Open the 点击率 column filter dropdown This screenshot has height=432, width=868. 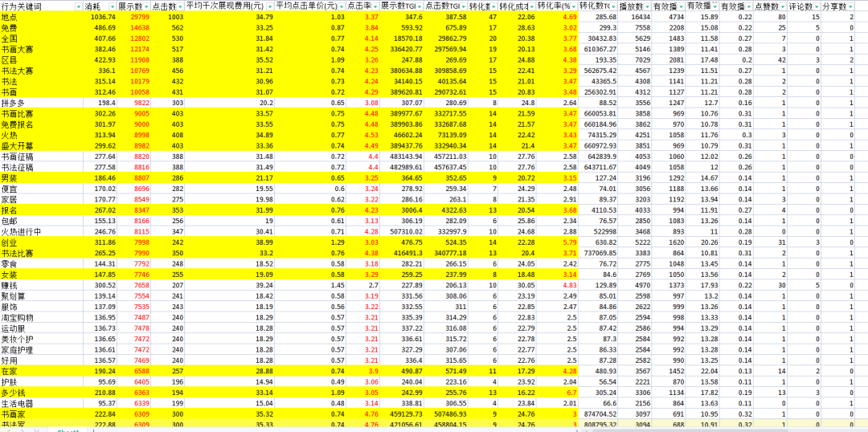click(375, 6)
